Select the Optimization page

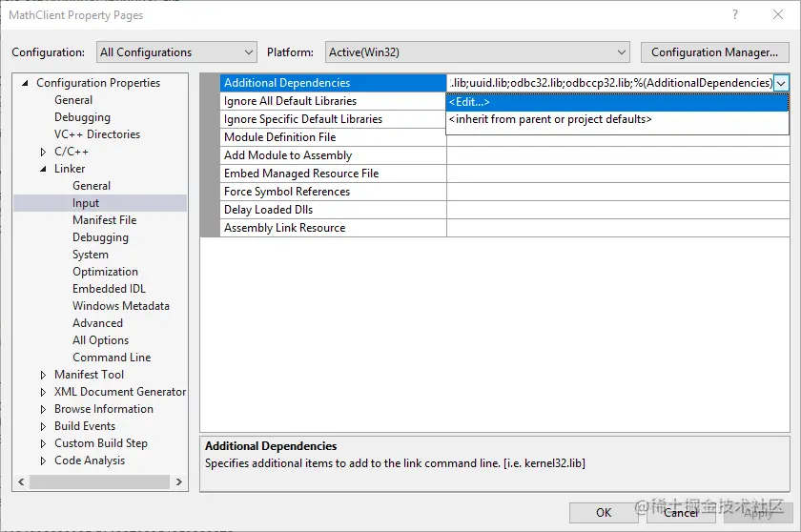105,272
